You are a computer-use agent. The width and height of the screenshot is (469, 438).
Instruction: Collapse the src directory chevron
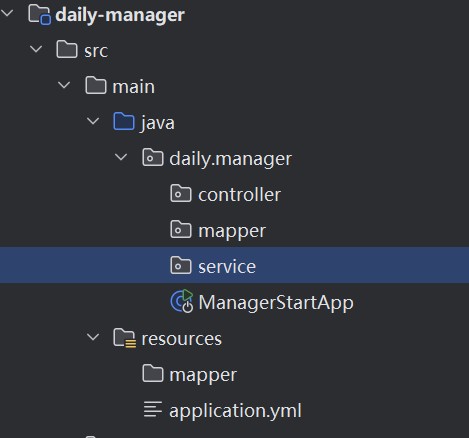point(36,49)
